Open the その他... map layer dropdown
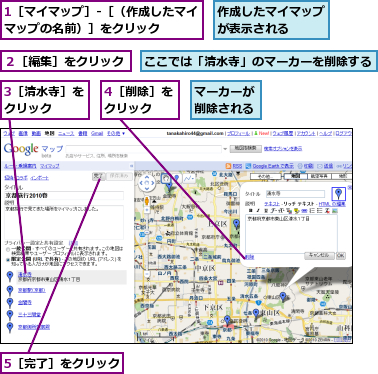The height and width of the screenshot is (374, 378). 266,176
